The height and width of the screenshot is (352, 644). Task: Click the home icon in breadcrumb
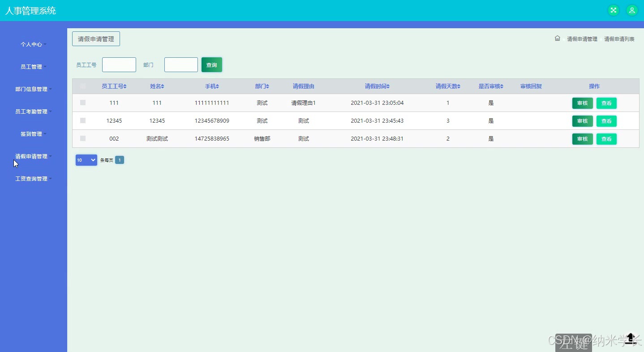point(558,39)
